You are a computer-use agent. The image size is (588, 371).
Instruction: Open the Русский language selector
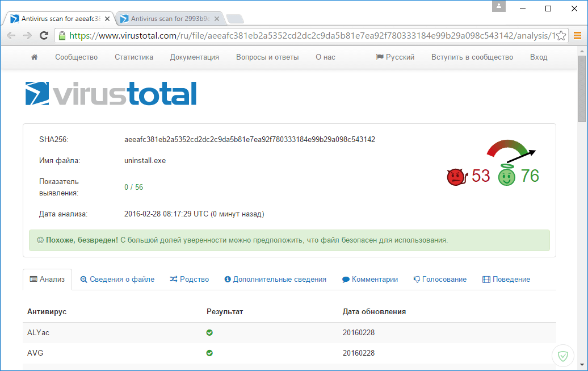tap(395, 57)
